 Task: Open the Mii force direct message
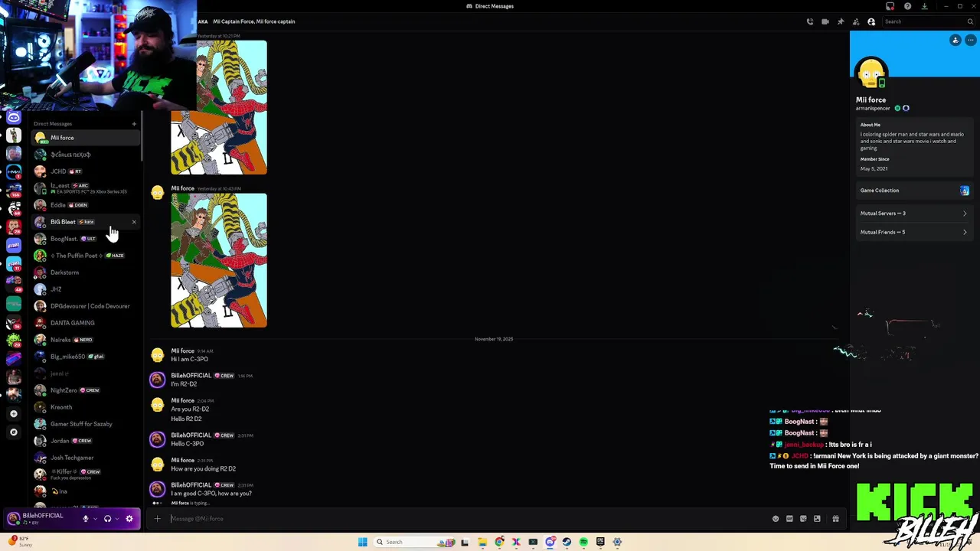[86, 138]
